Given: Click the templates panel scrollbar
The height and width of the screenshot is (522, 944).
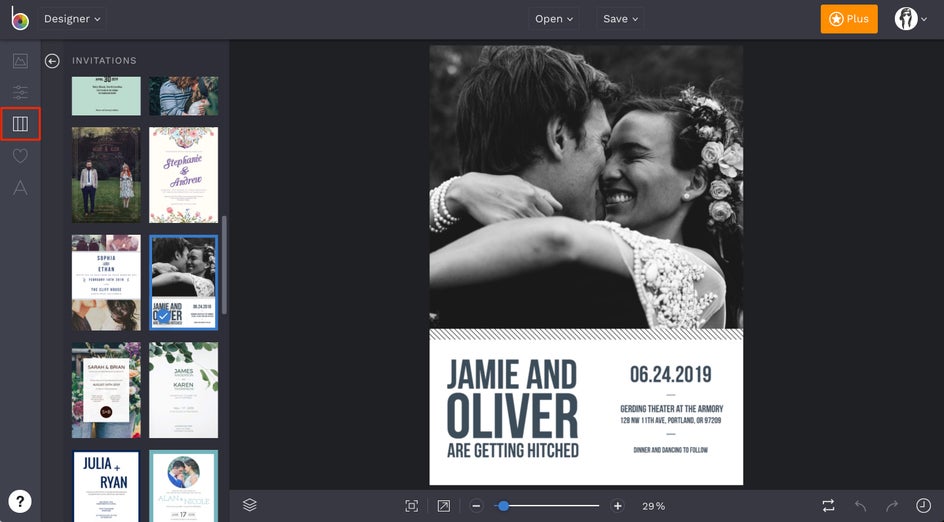Looking at the screenshot, I should pyautogui.click(x=225, y=265).
